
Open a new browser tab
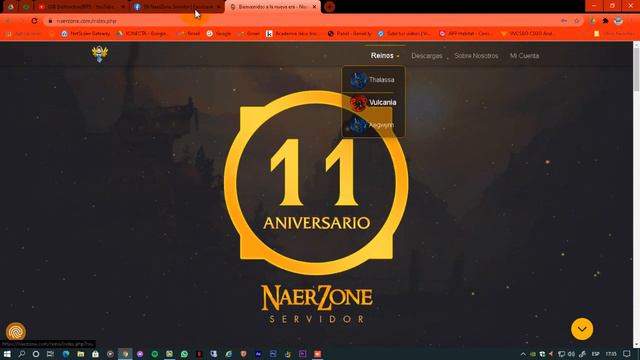[330, 7]
